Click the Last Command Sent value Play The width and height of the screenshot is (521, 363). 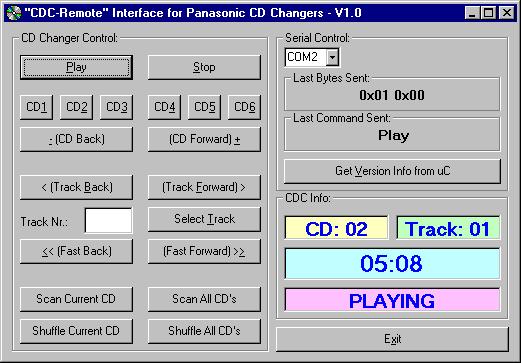click(393, 136)
